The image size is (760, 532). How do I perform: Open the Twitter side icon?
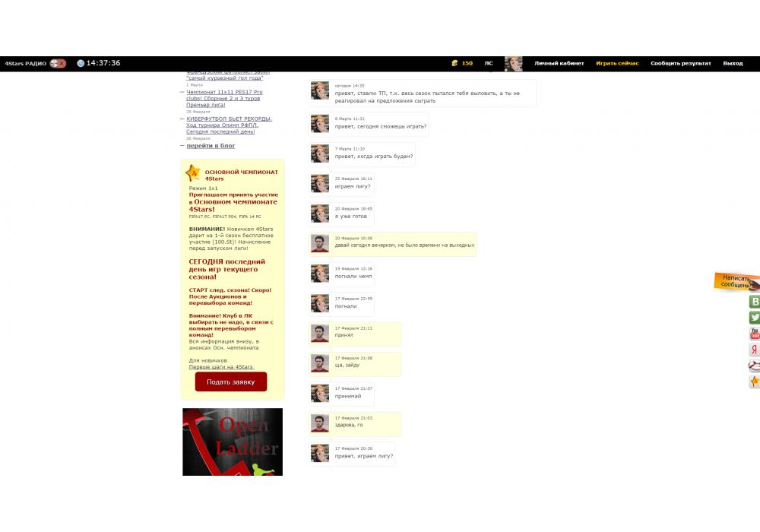[754, 318]
